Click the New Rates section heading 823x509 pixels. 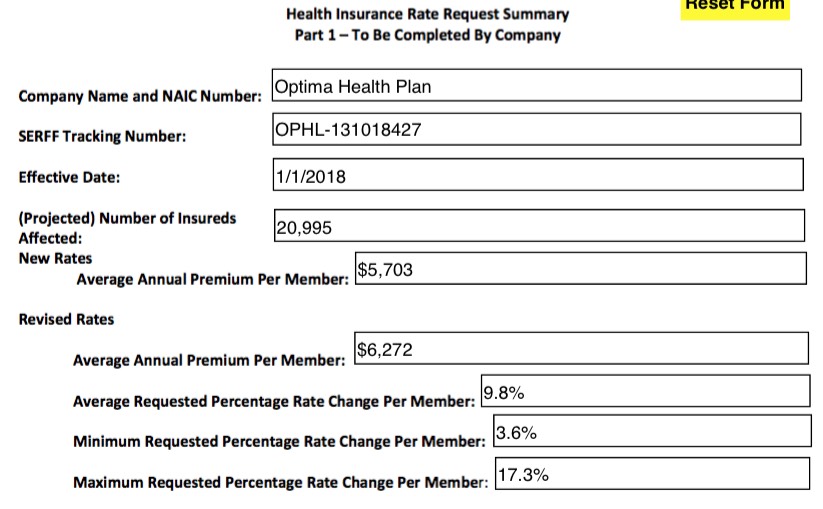[x=55, y=258]
